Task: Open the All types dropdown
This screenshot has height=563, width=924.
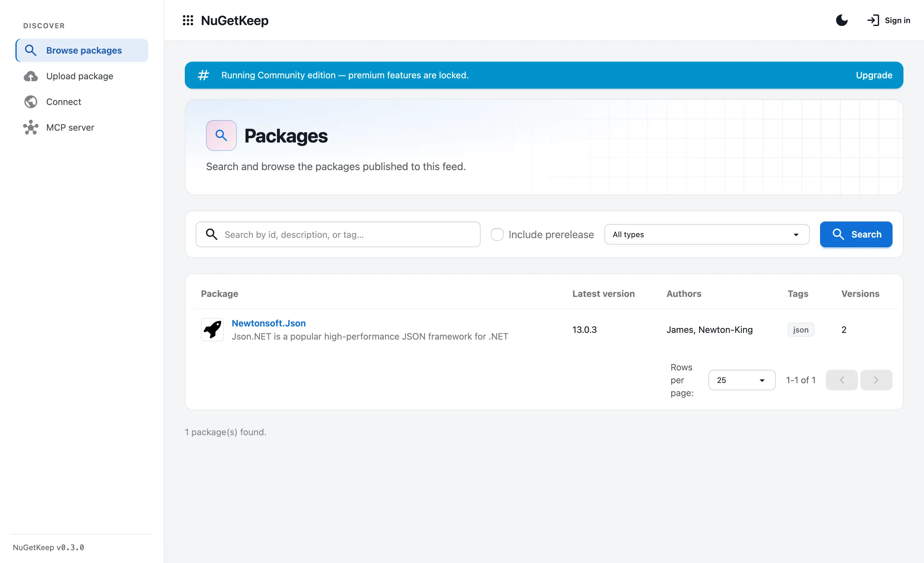Action: click(x=706, y=234)
